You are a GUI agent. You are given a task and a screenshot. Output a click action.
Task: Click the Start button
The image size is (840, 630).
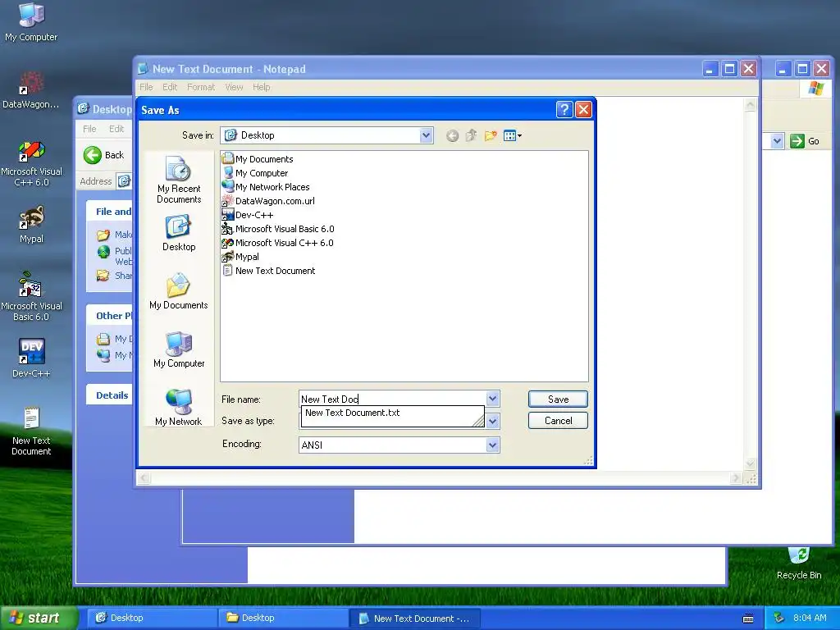pos(38,618)
